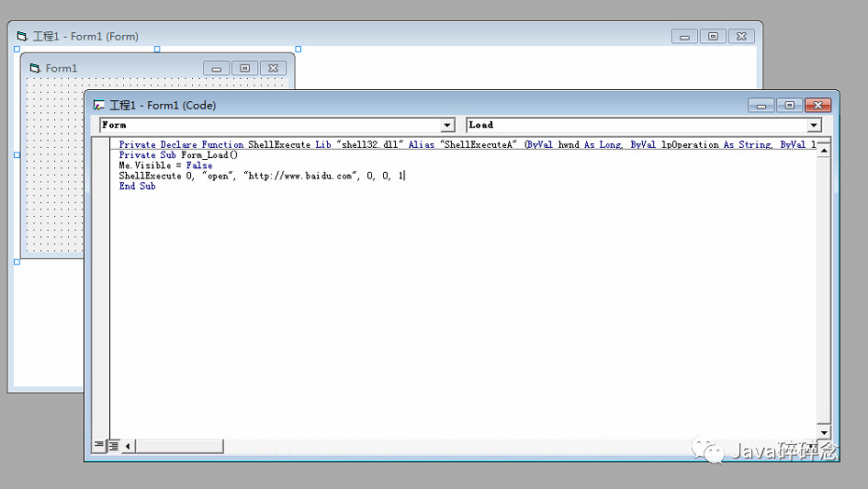Click the "Private Sub Form_Load()" line
This screenshot has height=489, width=868.
[178, 155]
